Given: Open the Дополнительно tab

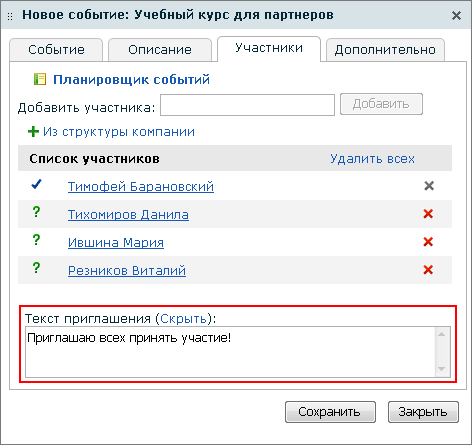Looking at the screenshot, I should [385, 50].
